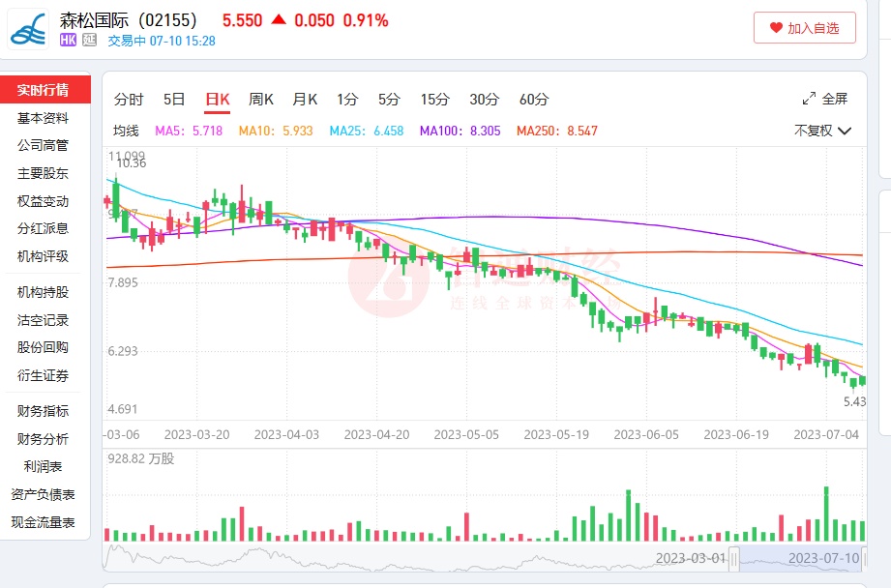Click the 森松国际 company logo
The width and height of the screenshot is (891, 588).
28,29
